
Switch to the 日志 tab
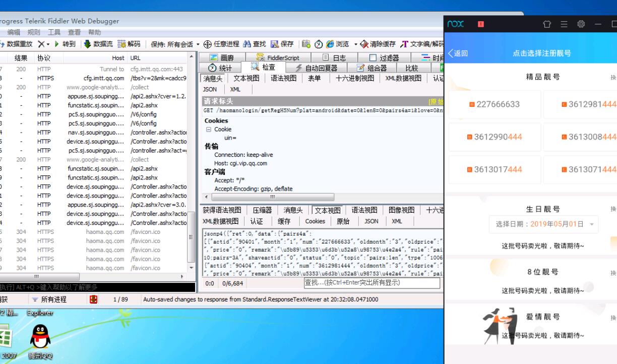pyautogui.click(x=334, y=58)
